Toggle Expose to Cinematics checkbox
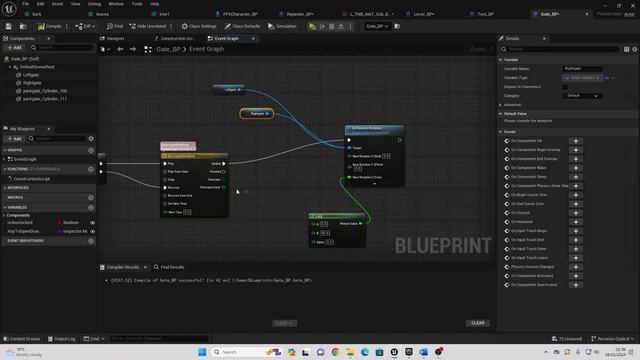Screen dimensions: 640x360 pos(565,87)
